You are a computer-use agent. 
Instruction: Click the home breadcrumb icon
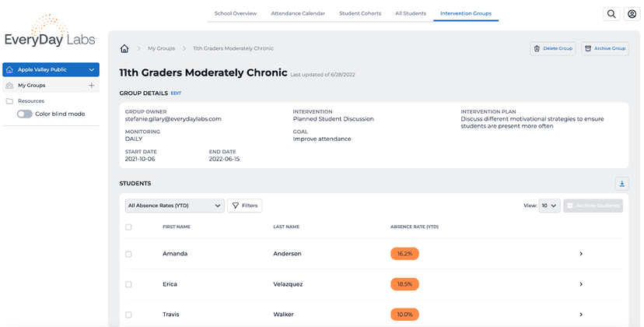[124, 48]
